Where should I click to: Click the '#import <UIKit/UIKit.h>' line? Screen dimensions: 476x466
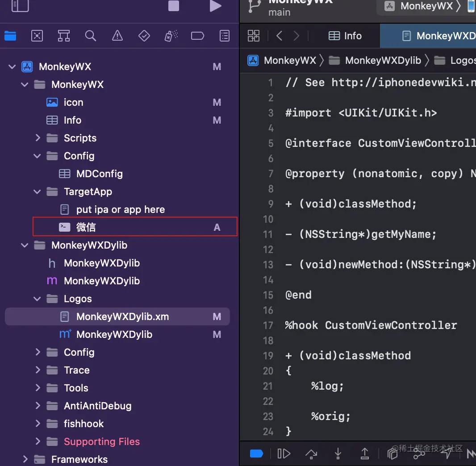click(361, 113)
